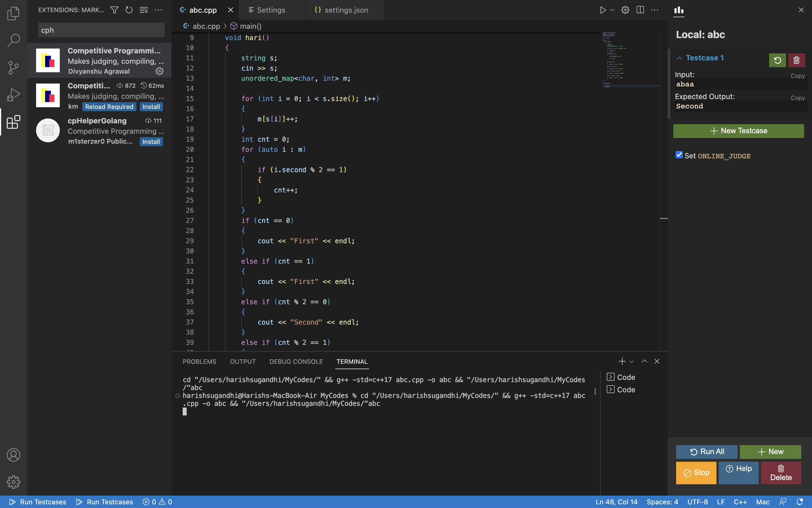Switch to the Settings tab
The image size is (812, 508).
[271, 10]
